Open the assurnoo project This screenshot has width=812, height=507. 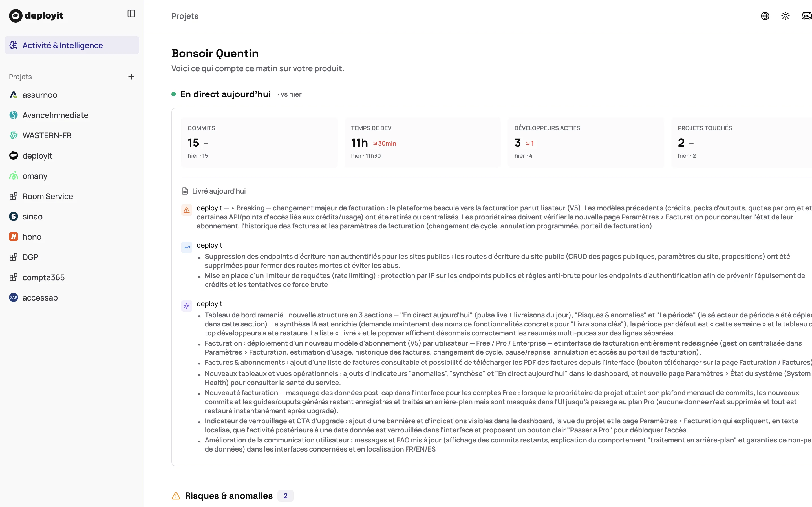39,95
